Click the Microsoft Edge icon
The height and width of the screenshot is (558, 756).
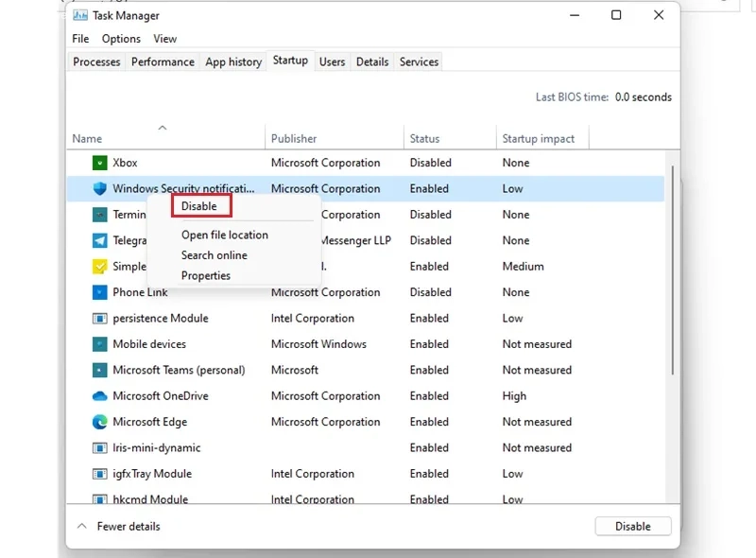[99, 422]
